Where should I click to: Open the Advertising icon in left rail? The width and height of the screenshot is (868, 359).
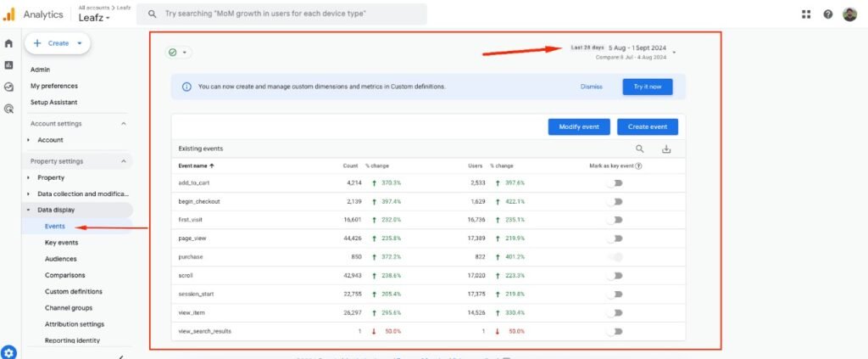pyautogui.click(x=8, y=109)
